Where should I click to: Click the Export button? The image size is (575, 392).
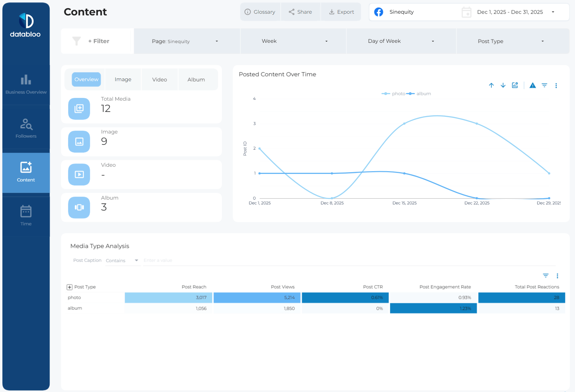[341, 12]
